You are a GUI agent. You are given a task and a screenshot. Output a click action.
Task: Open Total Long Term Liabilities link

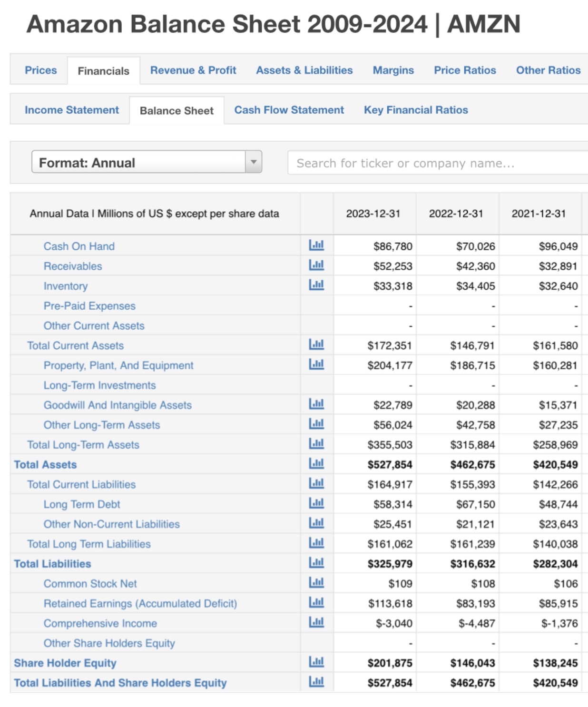click(x=89, y=544)
